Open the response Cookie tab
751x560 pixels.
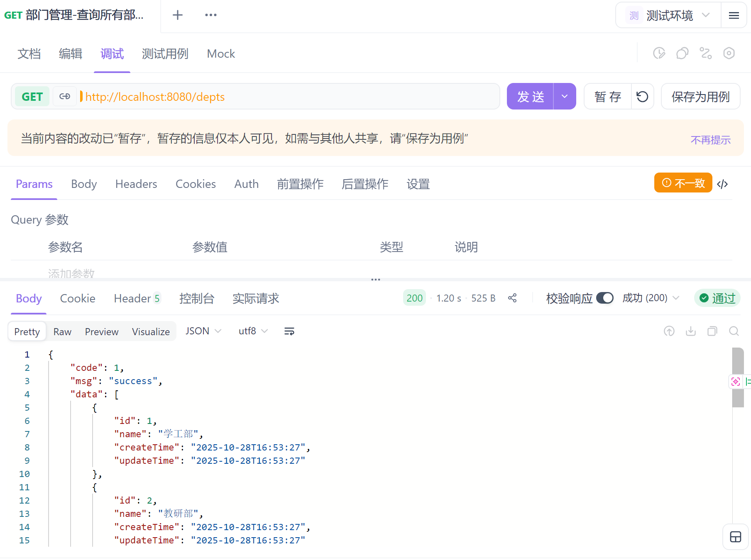78,298
